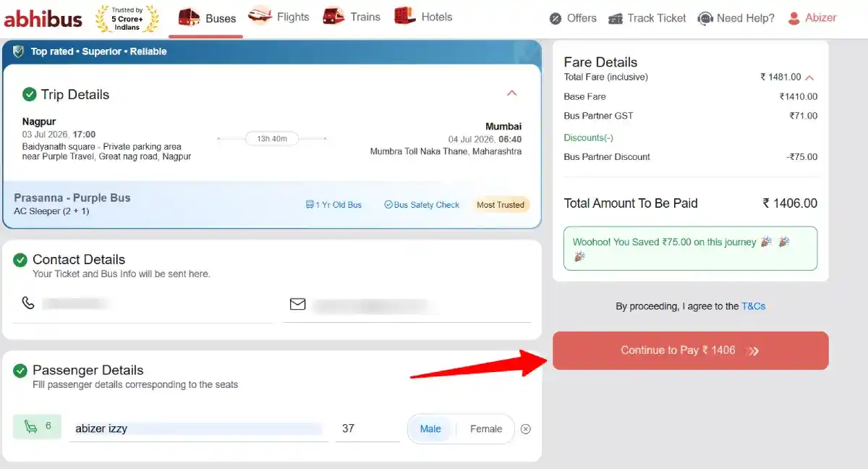Click the ₹71.00 Bus Partner GST value
The width and height of the screenshot is (868, 469).
tap(804, 116)
